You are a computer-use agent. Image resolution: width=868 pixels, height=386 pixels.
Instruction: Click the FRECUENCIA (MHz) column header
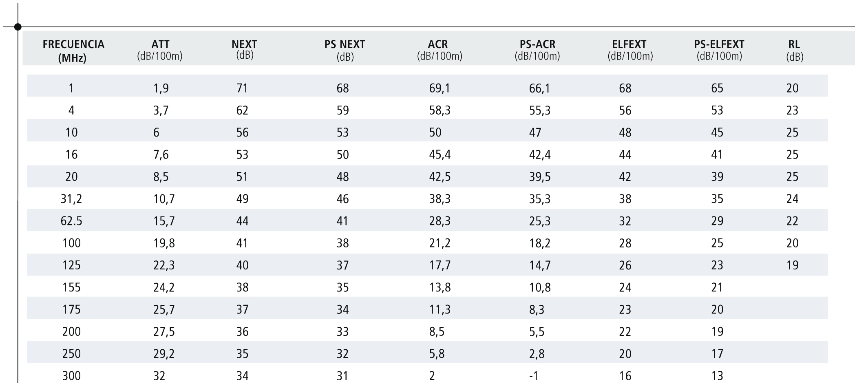click(73, 51)
